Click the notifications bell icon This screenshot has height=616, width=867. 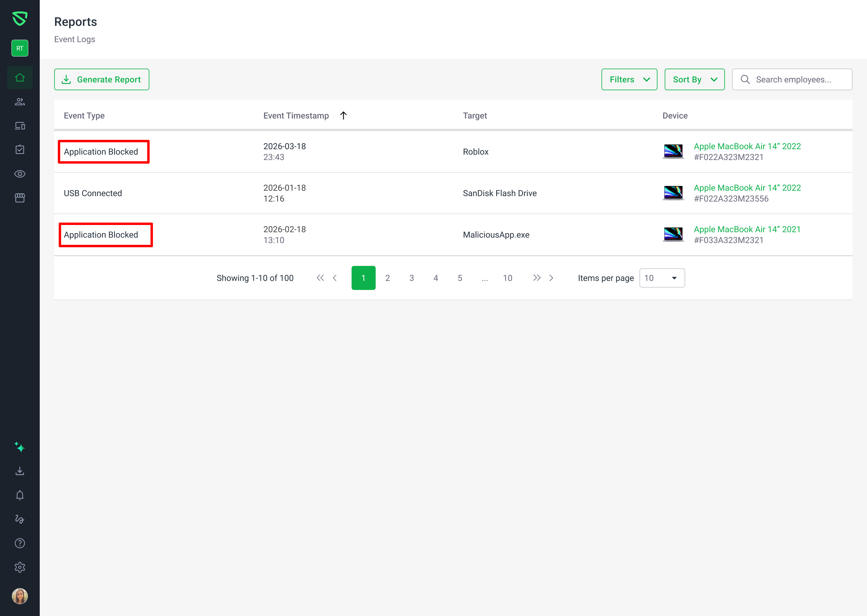pos(20,495)
